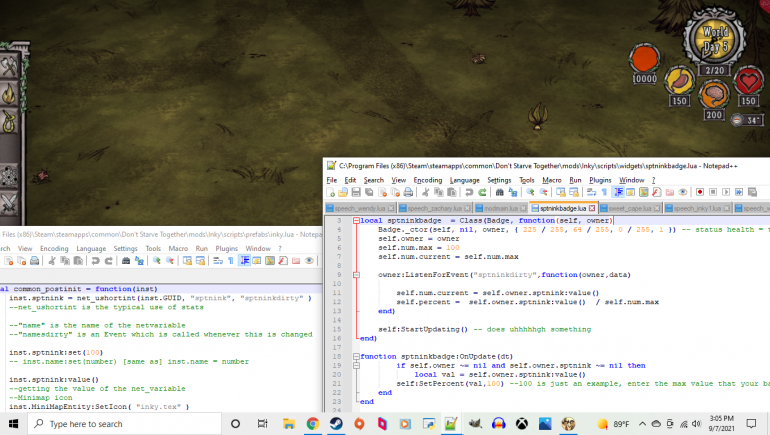Click the Windows Start button

[x=13, y=424]
